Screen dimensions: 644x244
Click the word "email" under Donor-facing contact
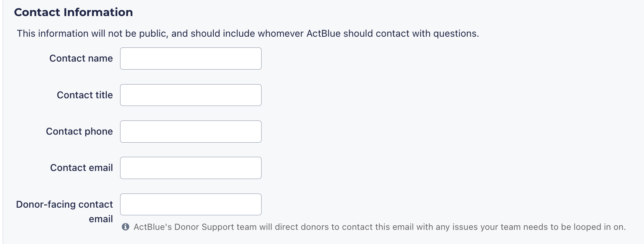coord(101,219)
